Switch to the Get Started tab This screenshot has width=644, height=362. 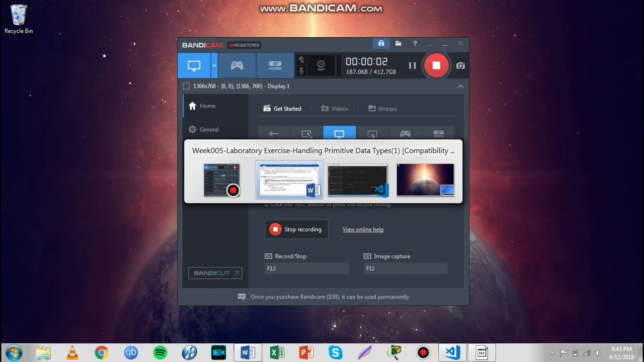283,109
